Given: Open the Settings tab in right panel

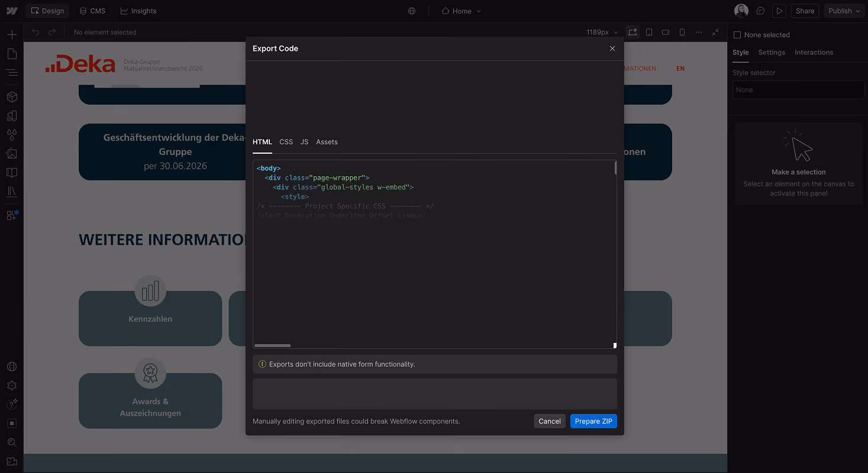Looking at the screenshot, I should [x=772, y=53].
